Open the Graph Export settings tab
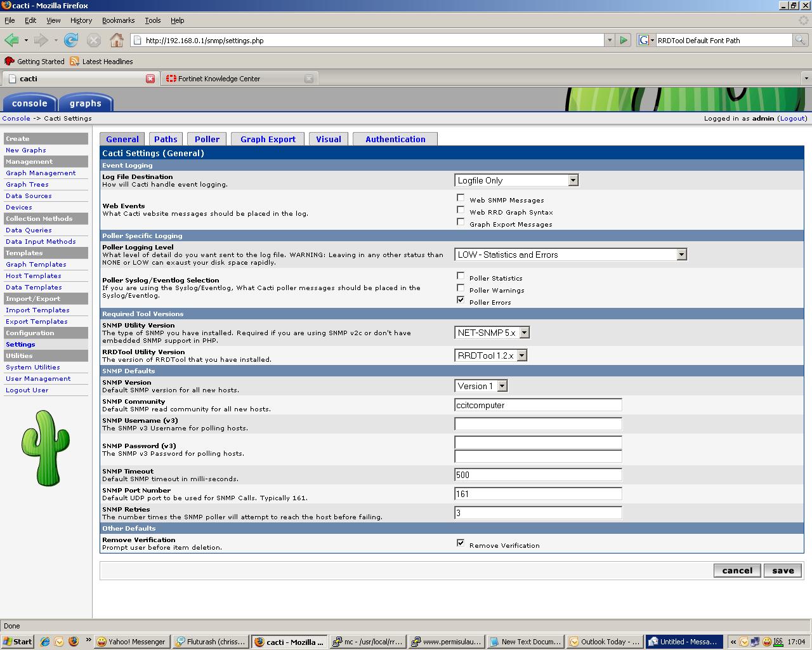Screen dimensions: 812x650 (268, 139)
